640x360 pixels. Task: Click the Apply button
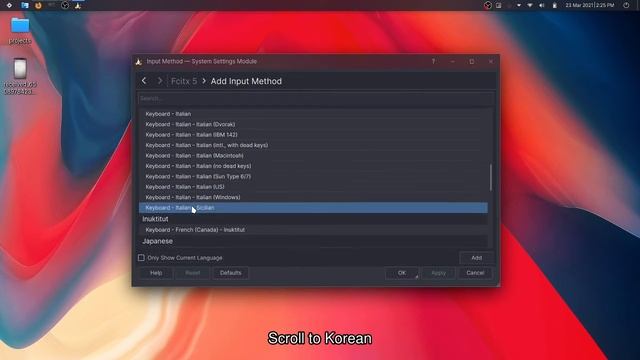(438, 273)
